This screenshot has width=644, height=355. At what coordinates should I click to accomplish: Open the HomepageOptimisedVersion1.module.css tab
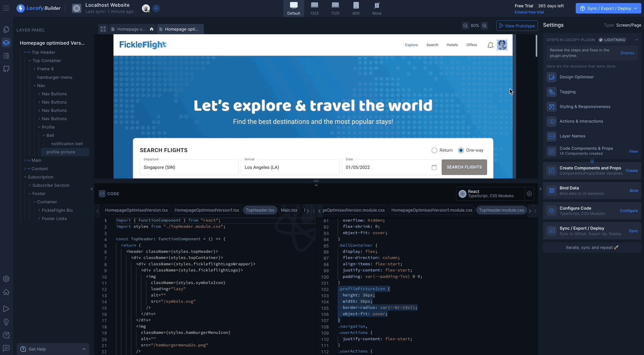tap(432, 210)
